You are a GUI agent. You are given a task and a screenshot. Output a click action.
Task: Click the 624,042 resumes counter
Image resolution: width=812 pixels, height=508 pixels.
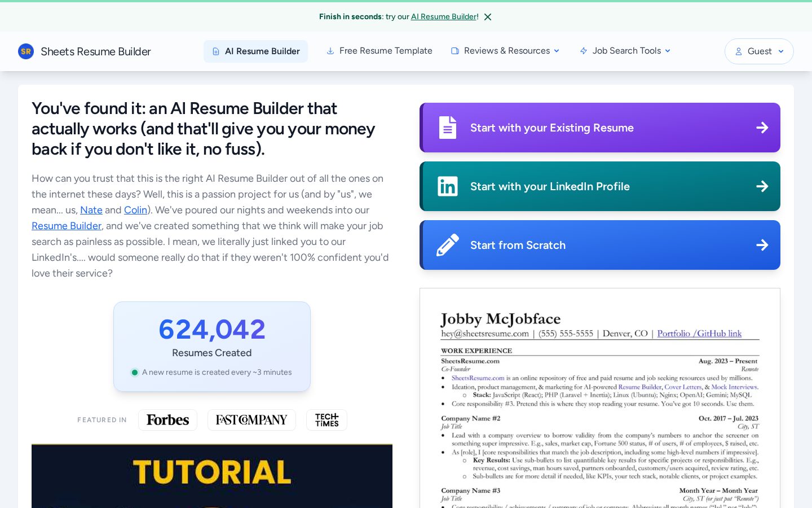212,329
